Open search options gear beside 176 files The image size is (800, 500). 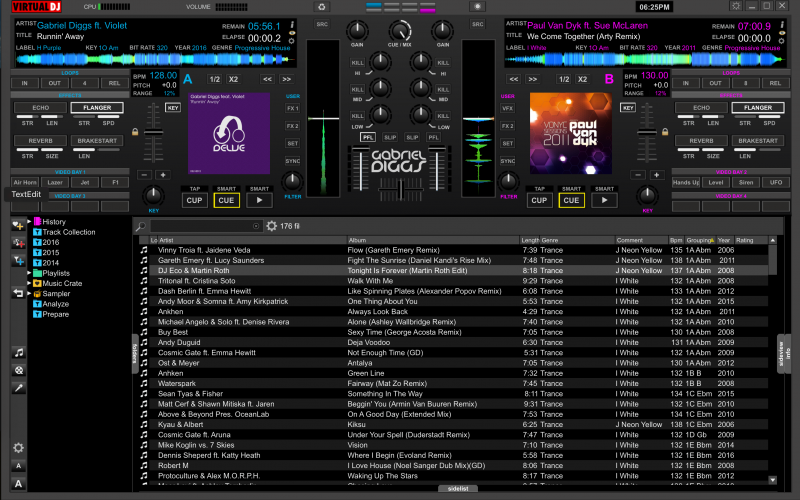click(x=271, y=226)
